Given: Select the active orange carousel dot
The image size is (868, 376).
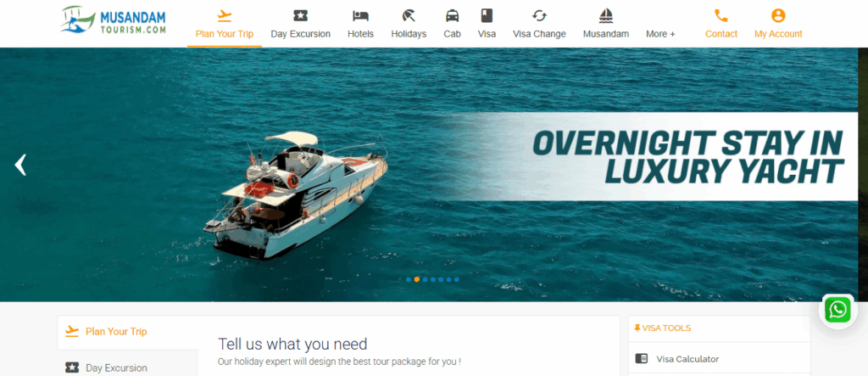Looking at the screenshot, I should [417, 279].
